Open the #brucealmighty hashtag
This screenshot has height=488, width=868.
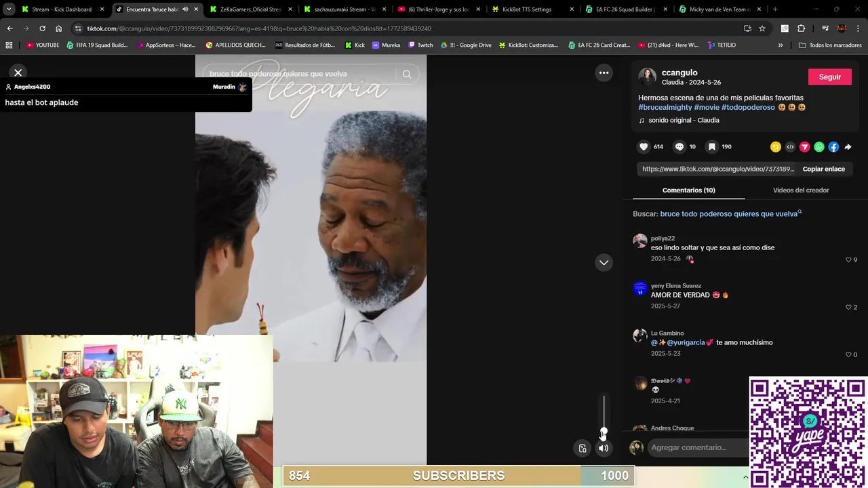[665, 107]
